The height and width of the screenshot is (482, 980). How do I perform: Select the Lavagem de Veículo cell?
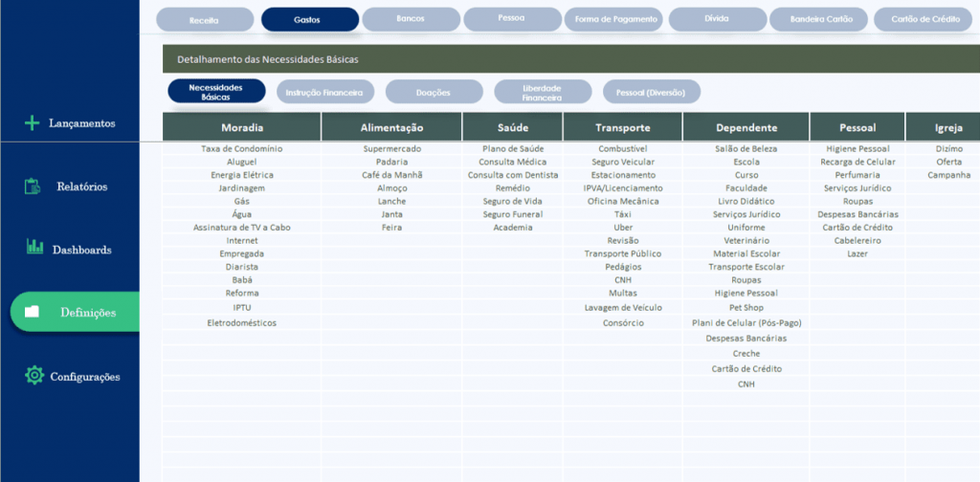click(622, 308)
